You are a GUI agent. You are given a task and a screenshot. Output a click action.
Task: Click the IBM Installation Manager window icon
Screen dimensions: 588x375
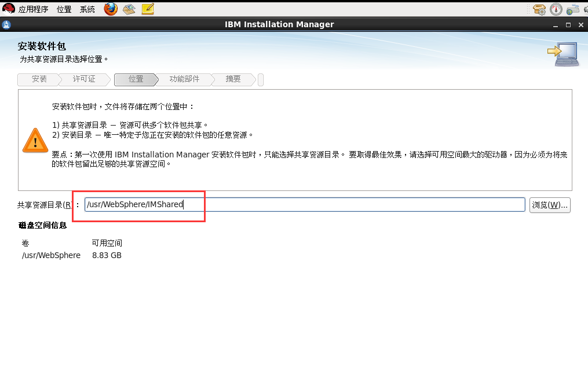pyautogui.click(x=6, y=25)
